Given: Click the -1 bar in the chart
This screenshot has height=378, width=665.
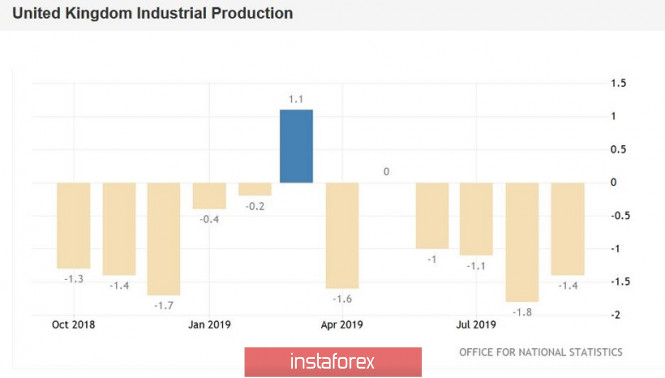Looking at the screenshot, I should tap(432, 216).
